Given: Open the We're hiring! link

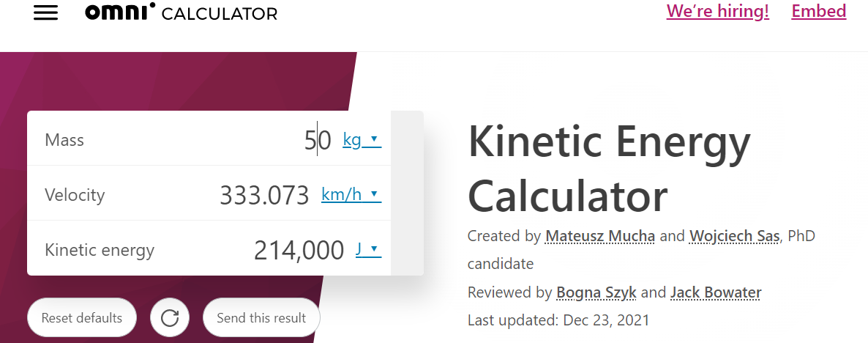Looking at the screenshot, I should point(717,11).
